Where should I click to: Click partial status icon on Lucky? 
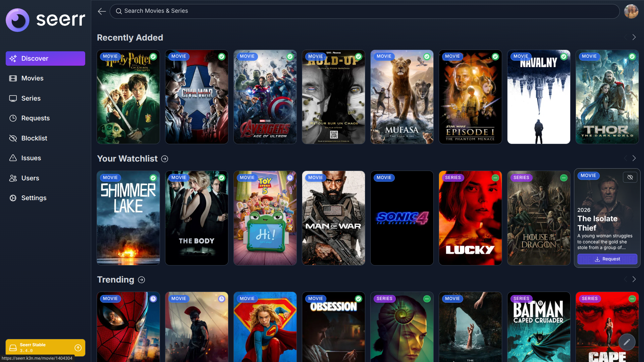(x=495, y=178)
